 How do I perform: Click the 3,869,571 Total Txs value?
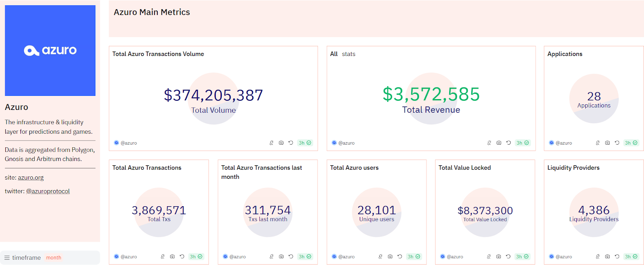[159, 210]
